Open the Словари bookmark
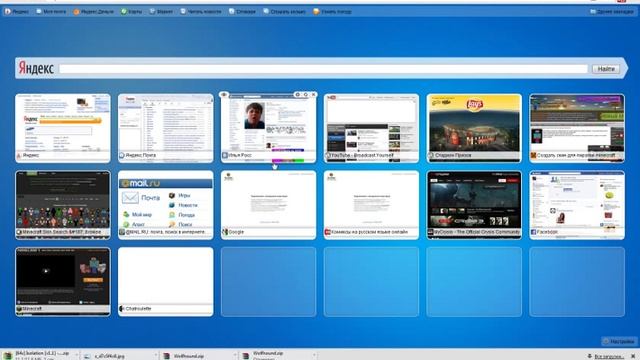 (x=242, y=12)
